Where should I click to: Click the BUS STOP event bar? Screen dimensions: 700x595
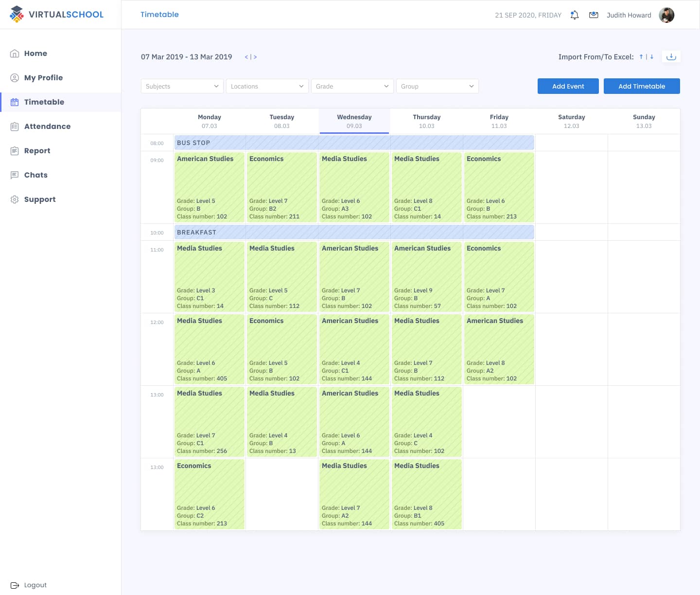(354, 143)
